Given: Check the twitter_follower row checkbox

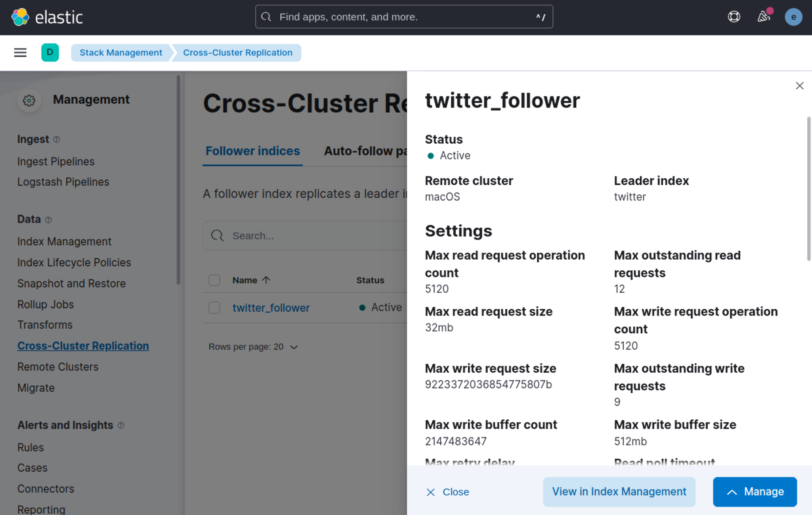Looking at the screenshot, I should click(214, 308).
